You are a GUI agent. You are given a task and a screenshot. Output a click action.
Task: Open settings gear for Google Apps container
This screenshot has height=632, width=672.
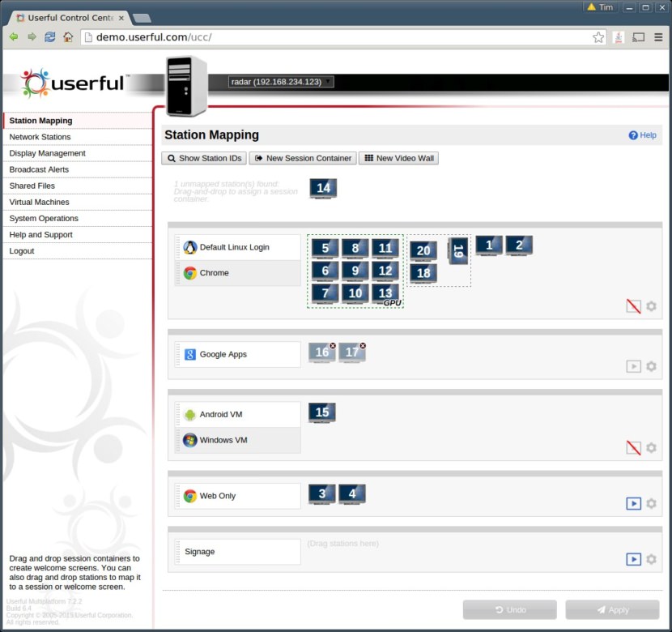tap(651, 366)
